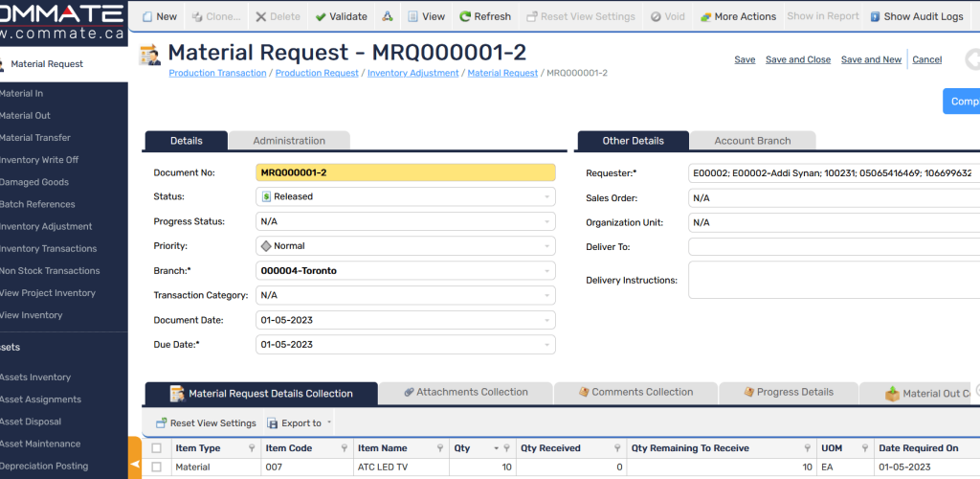This screenshot has width=980, height=479.
Task: Follow the Inventory Adjustment breadcrumb link
Action: [413, 73]
